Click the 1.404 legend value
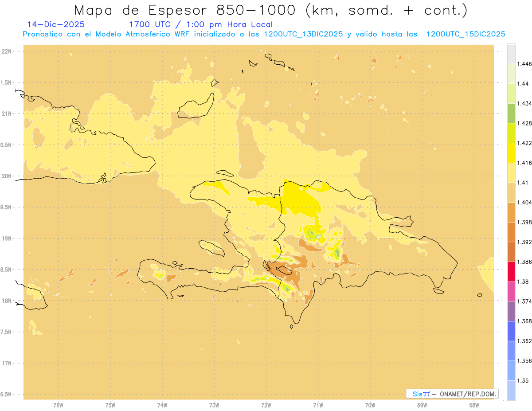 coord(524,202)
